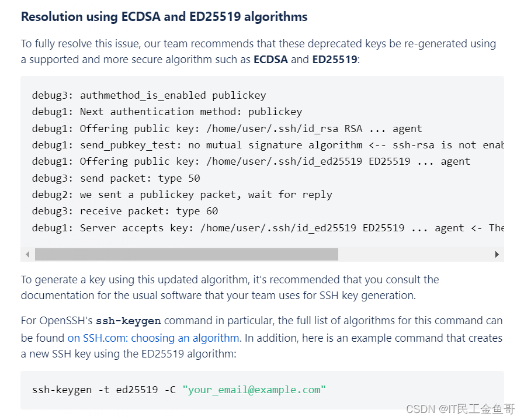This screenshot has height=420, width=524.
Task: Click the send packet type 50 line
Action: (x=116, y=178)
